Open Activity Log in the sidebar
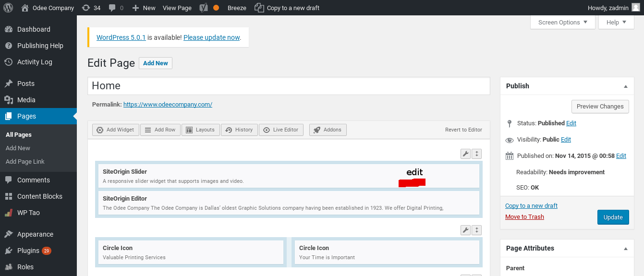 coord(38,62)
